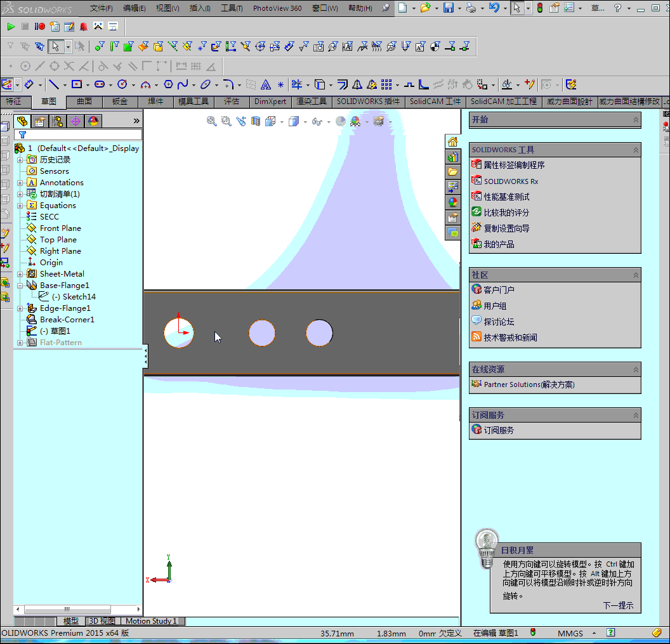Select the Spline sketch tool

[183, 84]
